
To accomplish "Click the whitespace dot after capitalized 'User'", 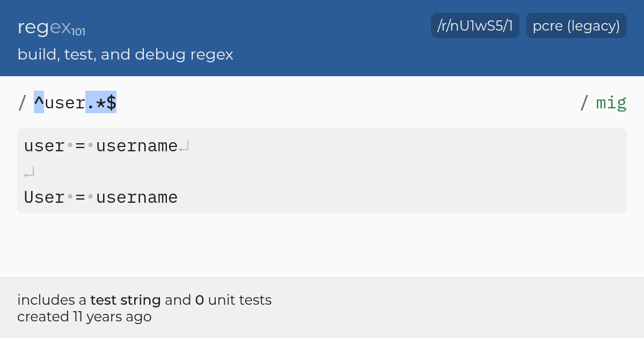I will click(70, 197).
